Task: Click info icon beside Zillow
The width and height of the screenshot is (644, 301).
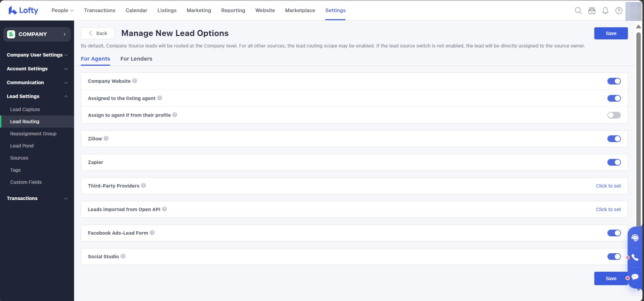Action: click(106, 138)
